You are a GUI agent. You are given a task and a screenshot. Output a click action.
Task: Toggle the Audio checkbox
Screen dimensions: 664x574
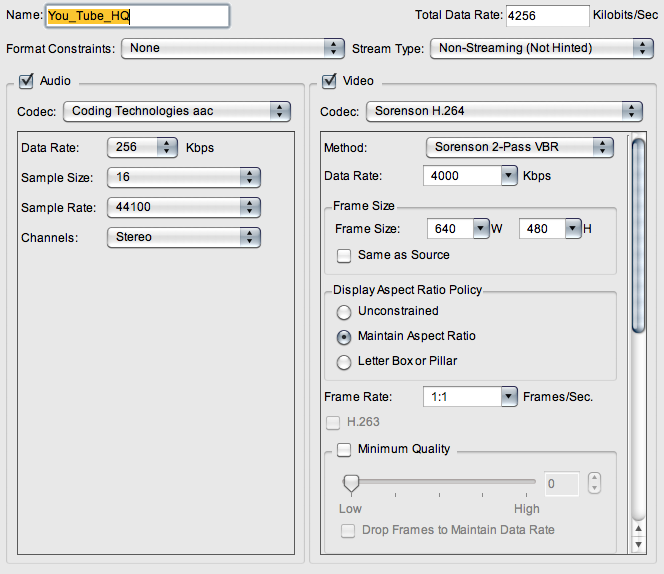point(26,81)
